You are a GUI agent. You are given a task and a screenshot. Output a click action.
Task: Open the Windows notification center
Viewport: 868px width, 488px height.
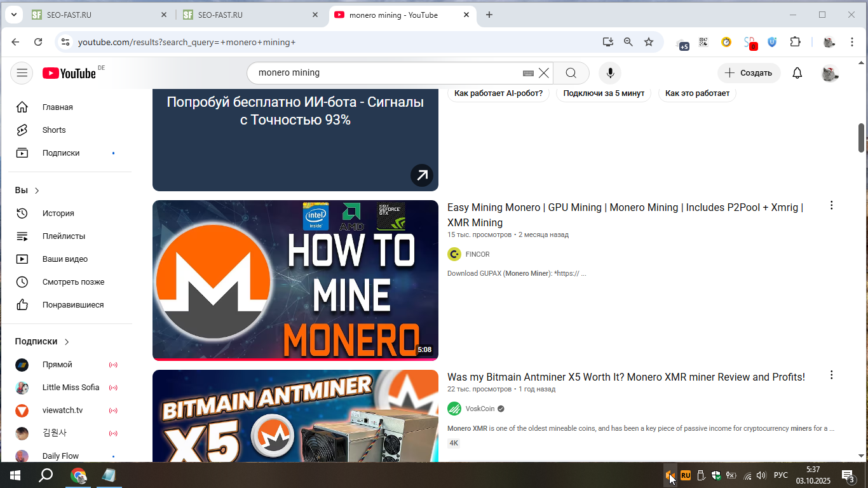[848, 475]
